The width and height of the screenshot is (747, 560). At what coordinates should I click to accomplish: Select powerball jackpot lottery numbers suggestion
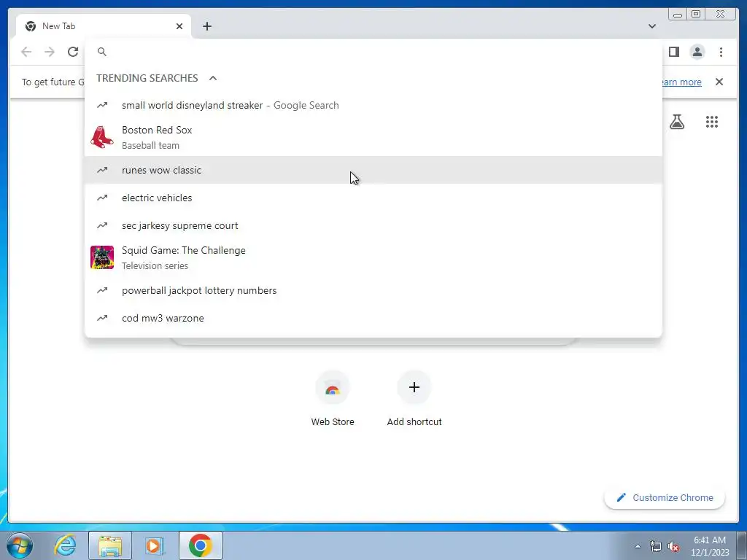point(373,290)
